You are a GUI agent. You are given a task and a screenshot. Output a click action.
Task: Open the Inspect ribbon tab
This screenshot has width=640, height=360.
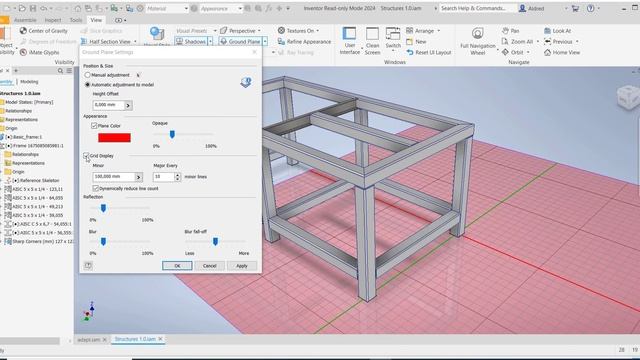[53, 20]
